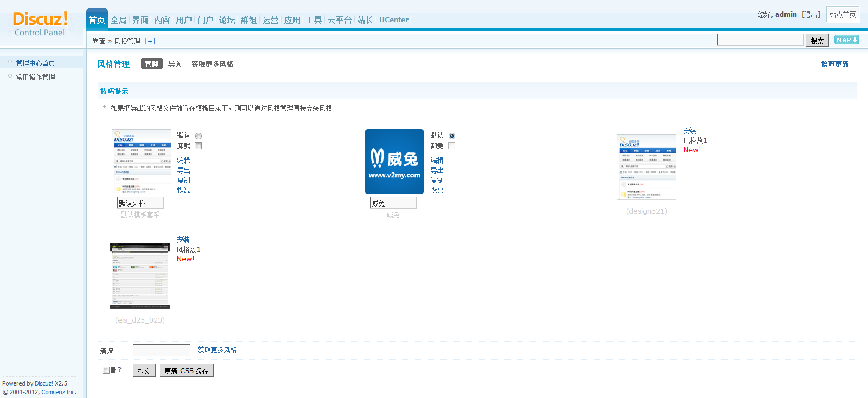Click 恢复 for the 威免 style
Screen dimensions: 868x398
tap(437, 190)
